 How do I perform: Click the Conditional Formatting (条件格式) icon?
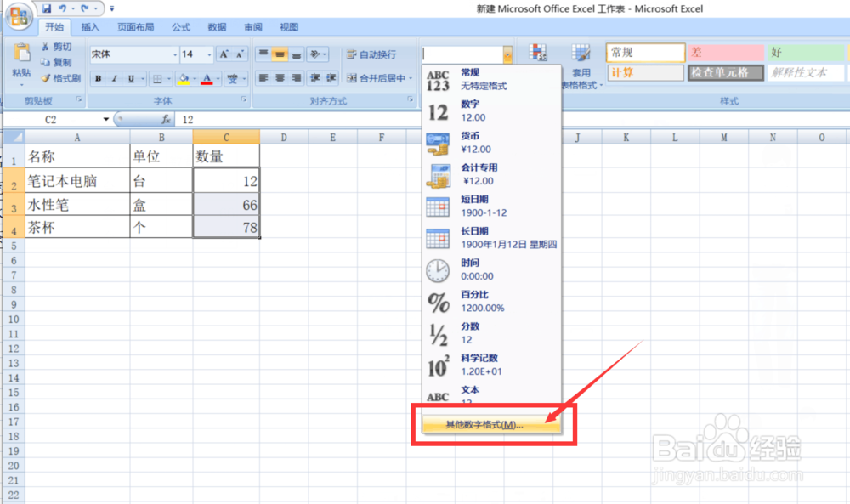pos(538,52)
